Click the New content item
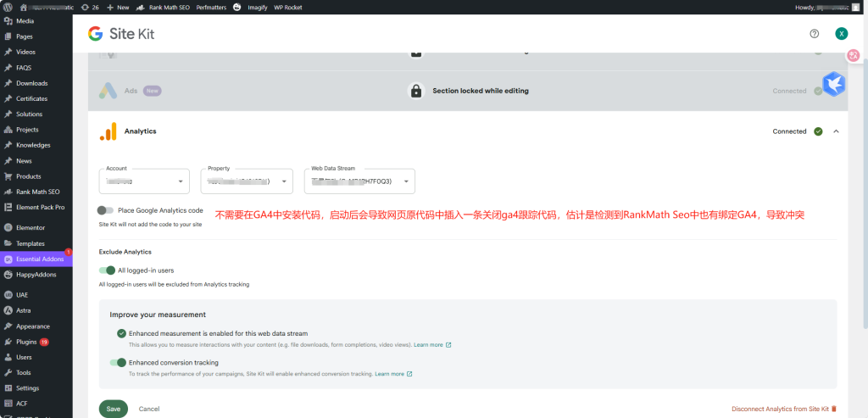This screenshot has width=868, height=418. [x=118, y=7]
